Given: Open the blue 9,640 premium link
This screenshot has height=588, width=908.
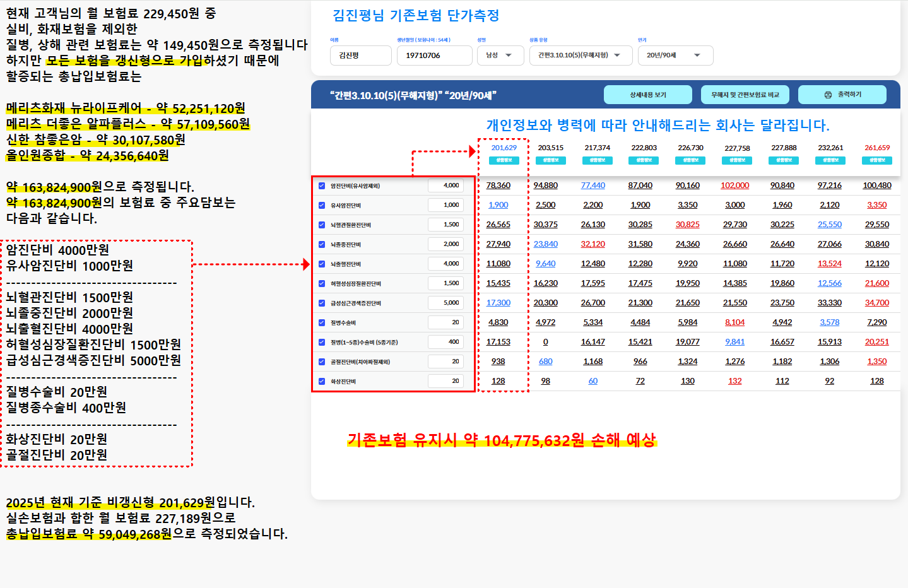Looking at the screenshot, I should [546, 264].
